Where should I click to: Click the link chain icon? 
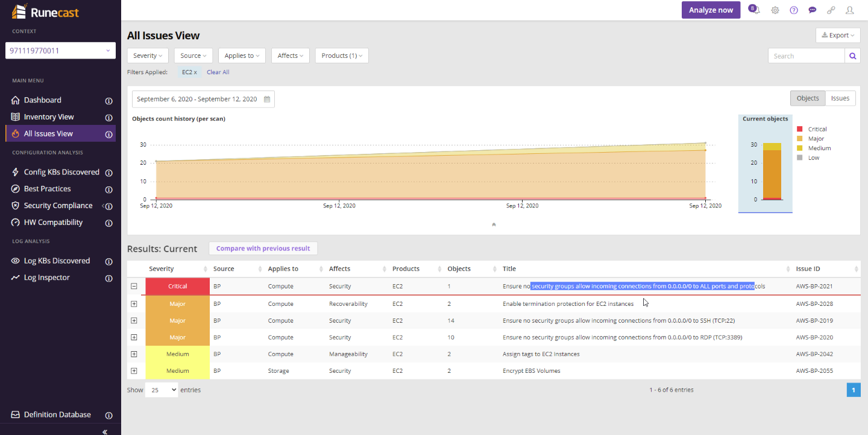pos(831,10)
